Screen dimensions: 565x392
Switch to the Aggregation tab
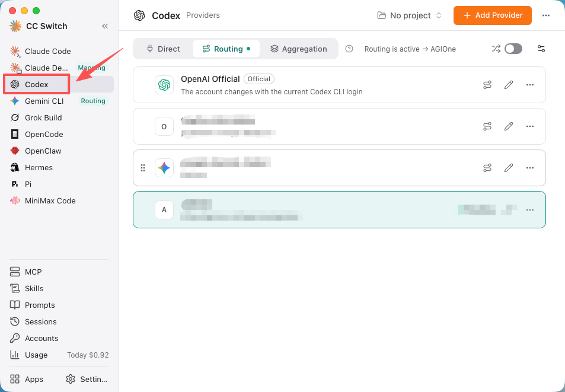coord(299,49)
